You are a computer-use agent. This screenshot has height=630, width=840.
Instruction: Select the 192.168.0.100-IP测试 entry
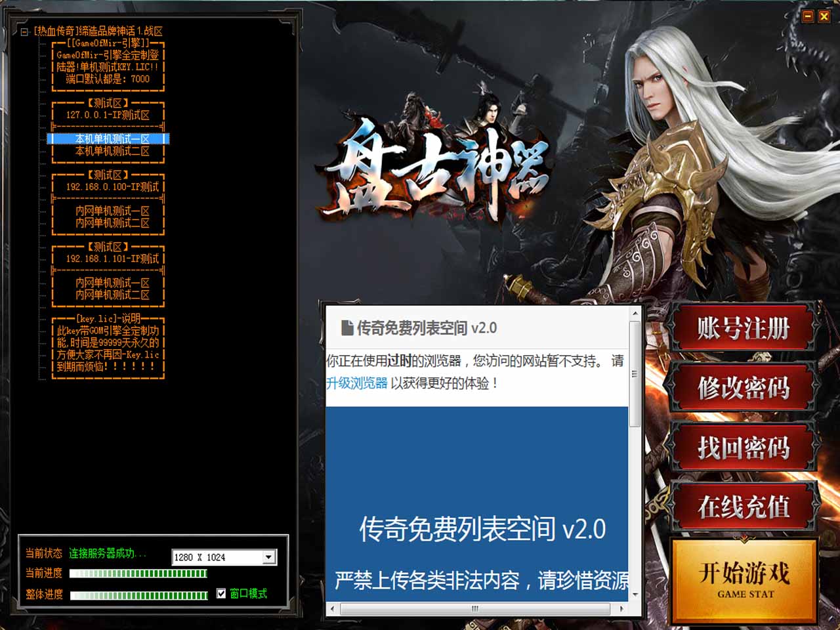pos(112,187)
